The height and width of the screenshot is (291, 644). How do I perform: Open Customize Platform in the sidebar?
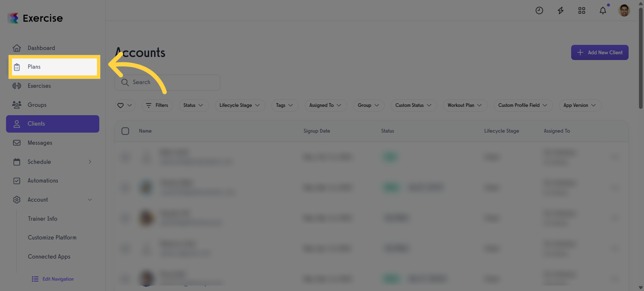[x=52, y=237]
